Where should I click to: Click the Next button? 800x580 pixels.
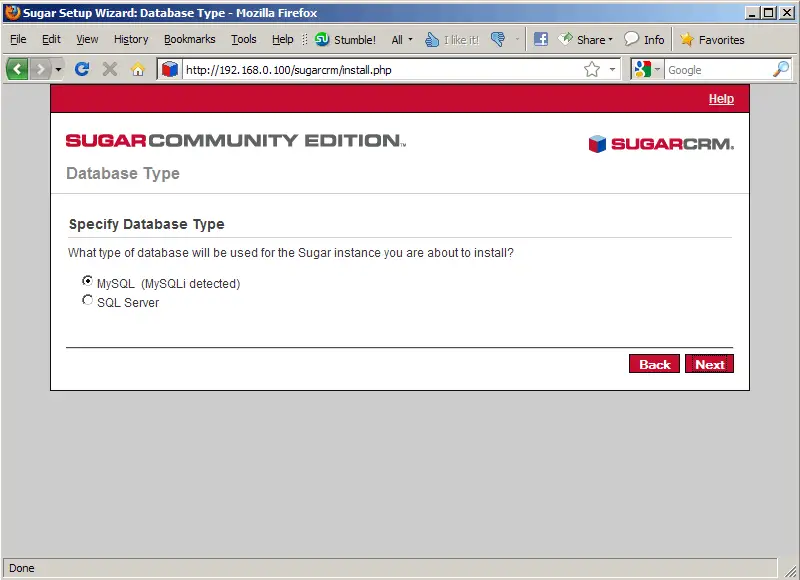tap(709, 364)
